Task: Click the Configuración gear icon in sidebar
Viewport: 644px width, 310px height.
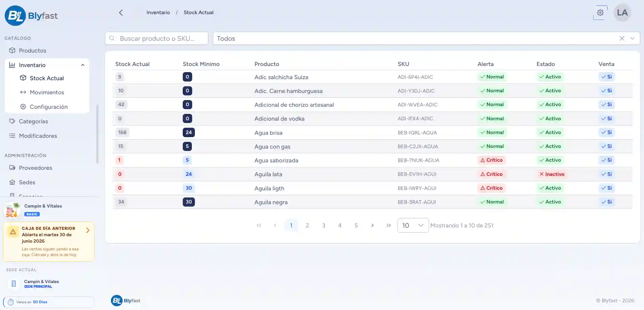Action: [x=23, y=107]
